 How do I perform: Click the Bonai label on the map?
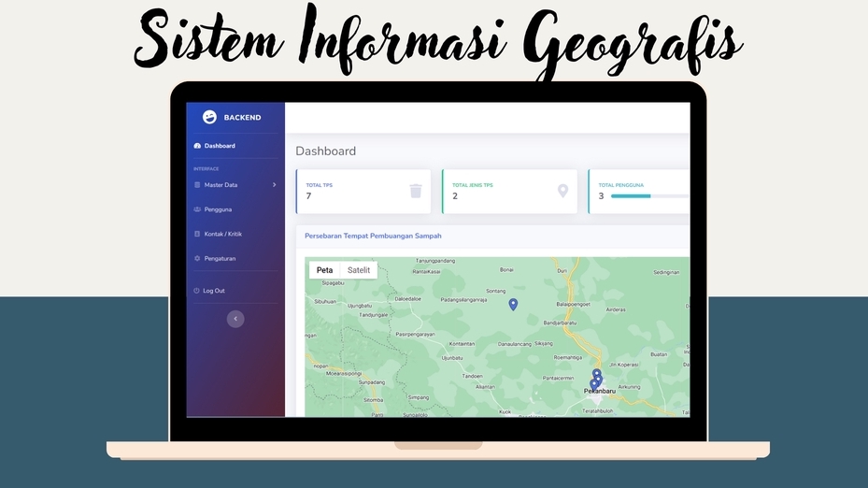tap(506, 270)
